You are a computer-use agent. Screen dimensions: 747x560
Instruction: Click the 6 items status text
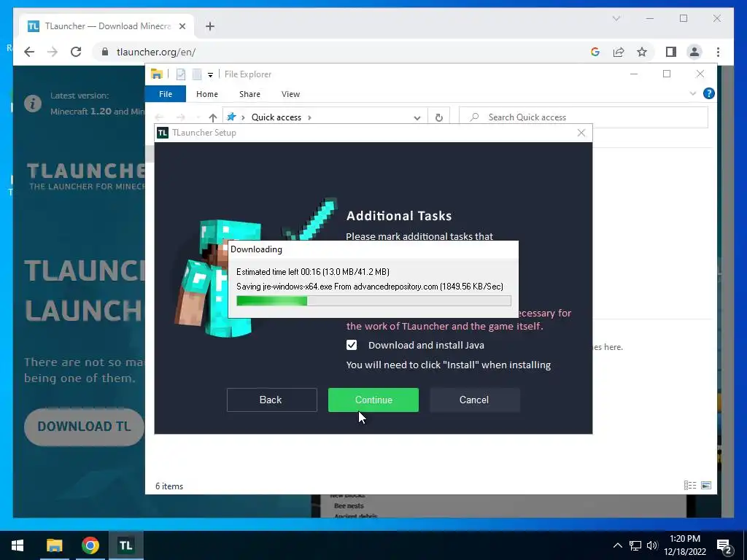tap(169, 486)
